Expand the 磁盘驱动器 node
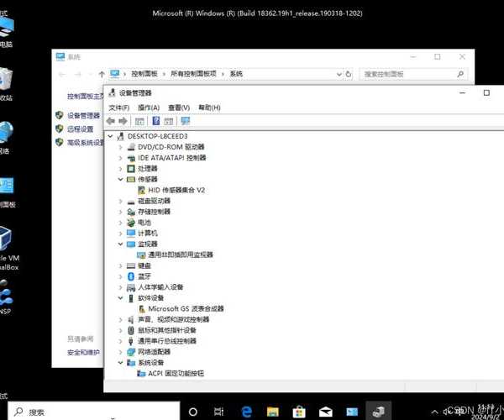The width and height of the screenshot is (504, 420). tap(120, 201)
